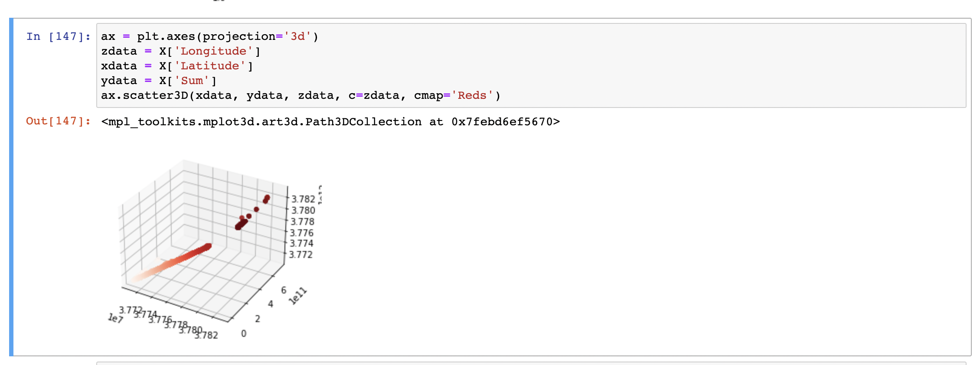Click the 'Sum' string in the code
Viewport: 980px width, 365px height.
[192, 81]
